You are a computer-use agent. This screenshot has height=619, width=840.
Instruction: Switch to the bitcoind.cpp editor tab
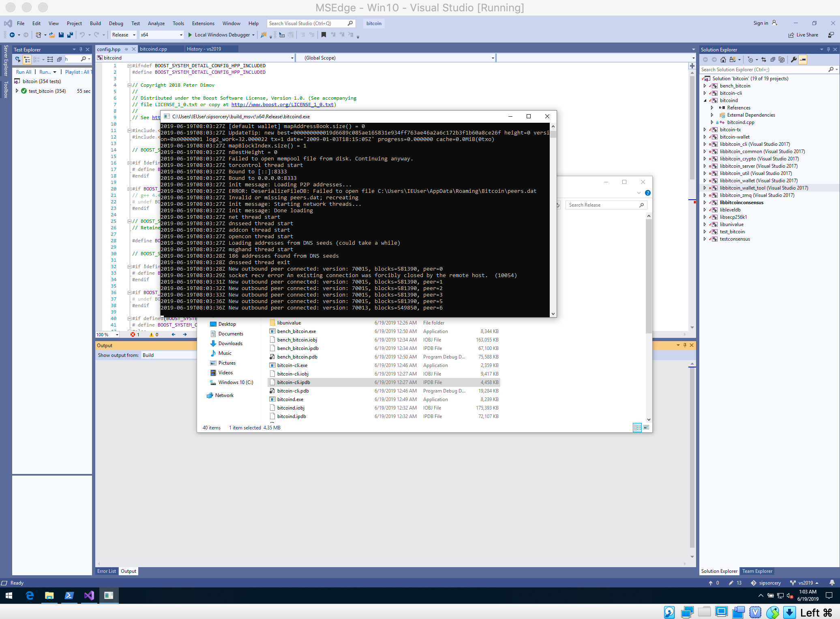(153, 49)
